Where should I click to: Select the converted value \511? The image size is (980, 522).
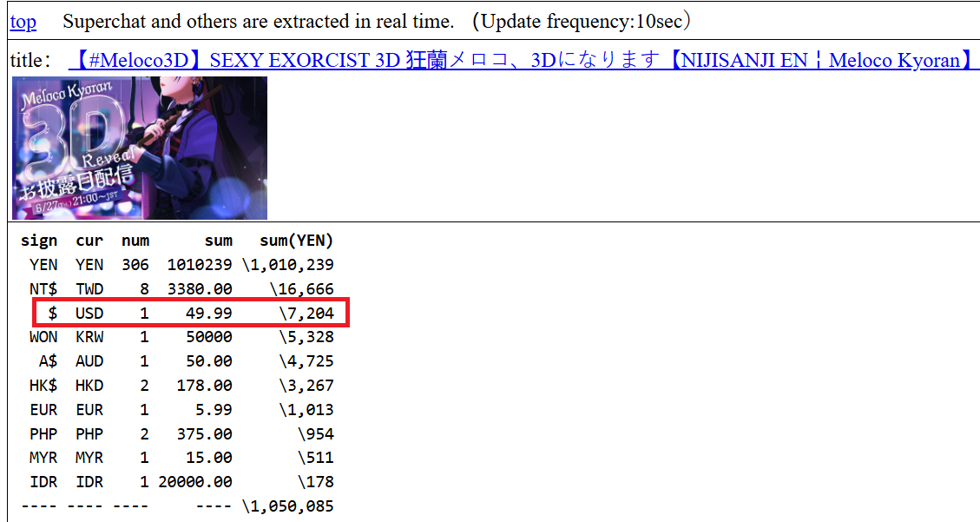point(315,459)
